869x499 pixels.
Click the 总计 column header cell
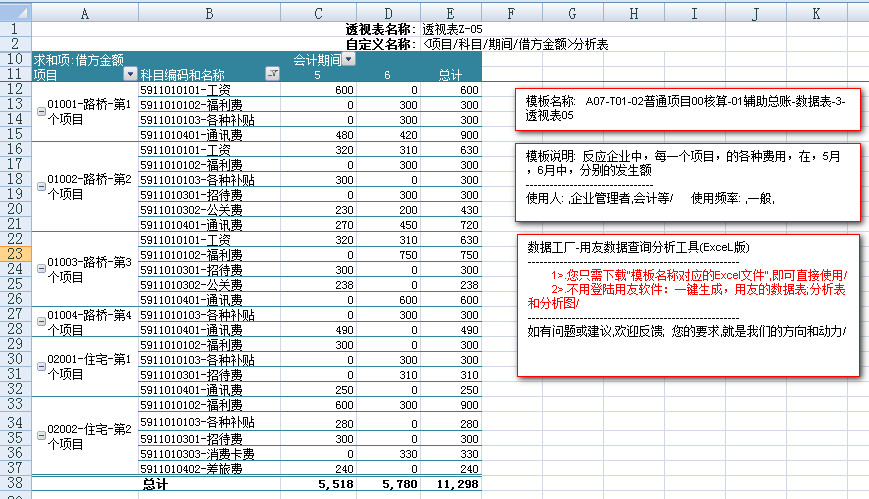coord(450,75)
